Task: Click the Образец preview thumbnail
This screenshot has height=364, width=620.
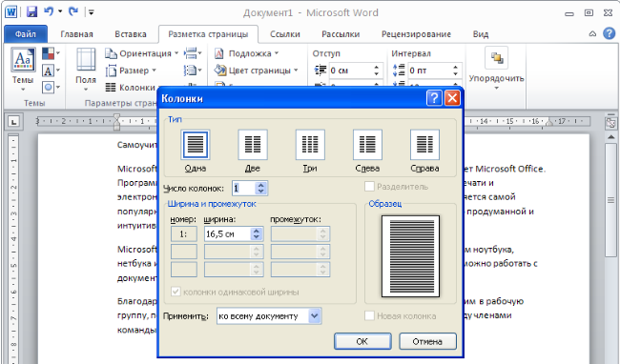Action: 410,256
